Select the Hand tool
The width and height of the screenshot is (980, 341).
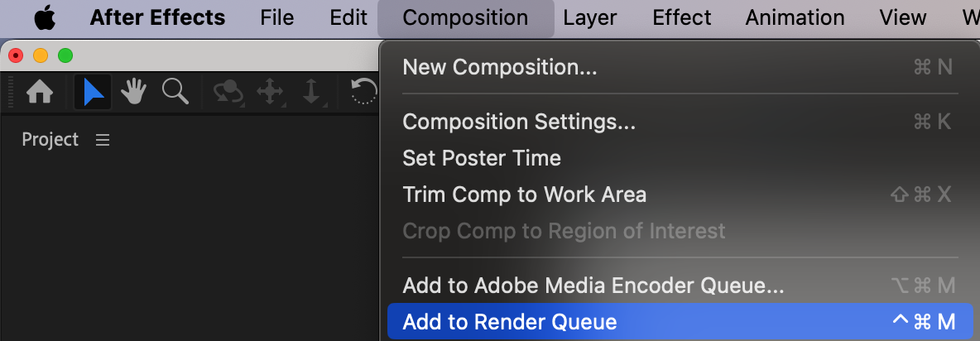[x=133, y=92]
